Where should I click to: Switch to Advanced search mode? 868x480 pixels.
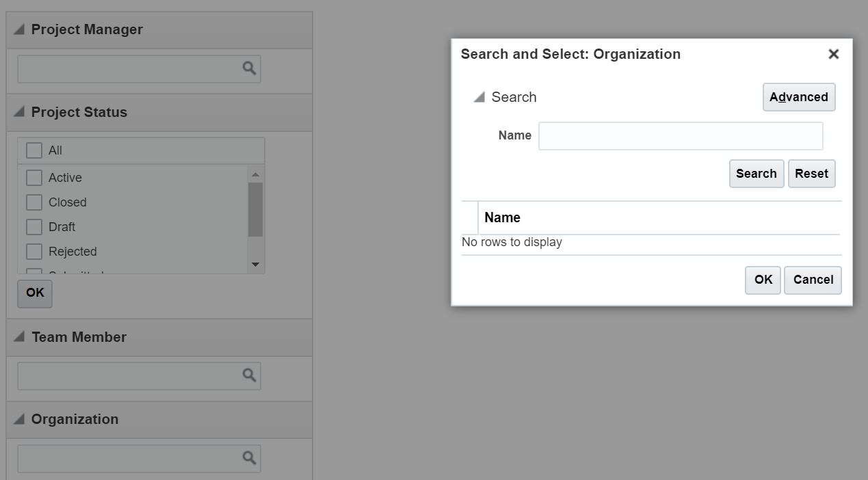(x=798, y=97)
